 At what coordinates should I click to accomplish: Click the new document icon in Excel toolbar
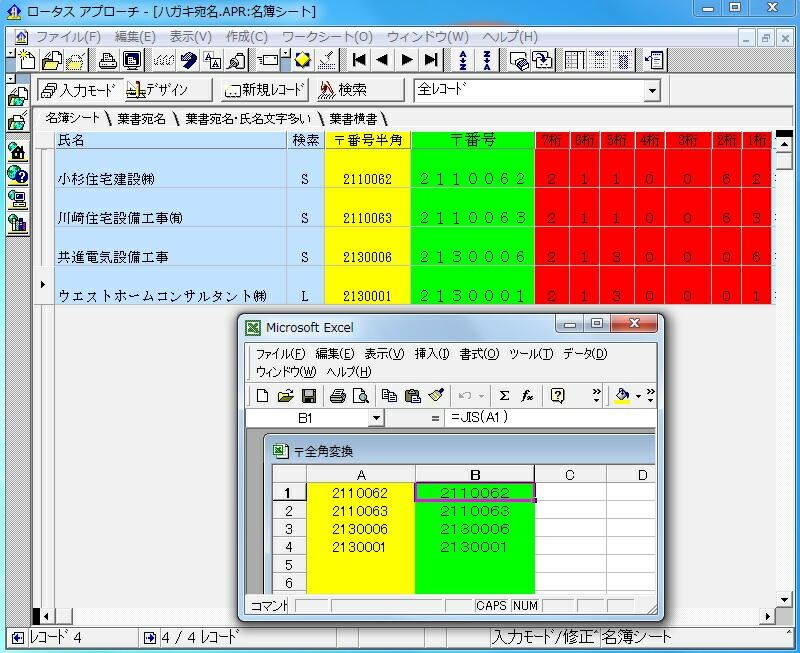(262, 395)
